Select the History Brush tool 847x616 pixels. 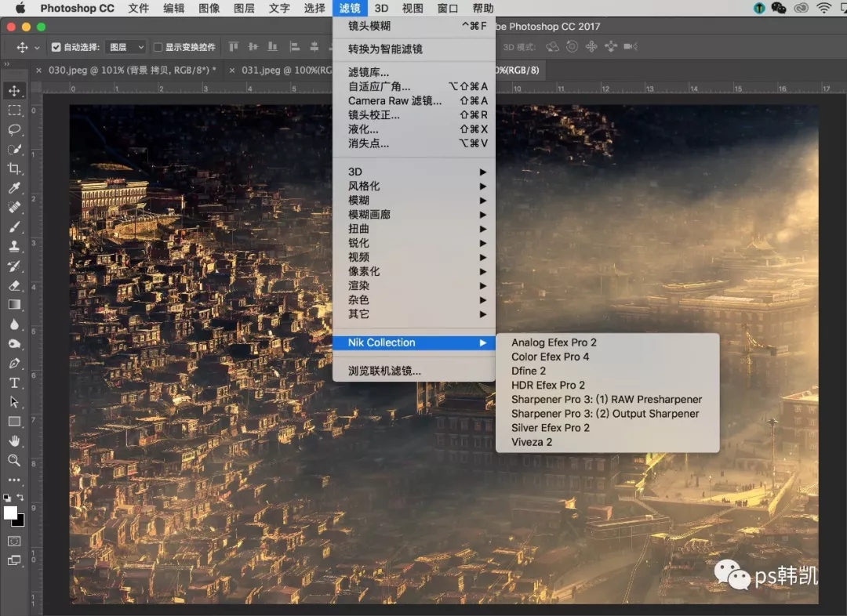(15, 266)
